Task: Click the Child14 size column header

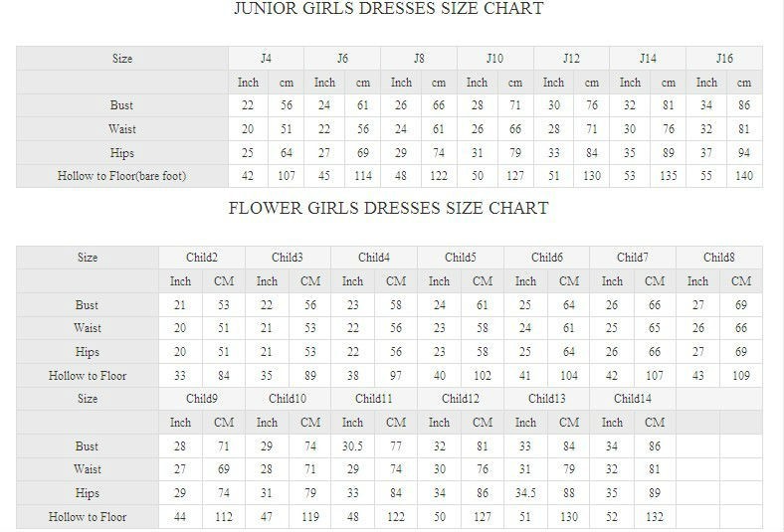Action: click(633, 399)
